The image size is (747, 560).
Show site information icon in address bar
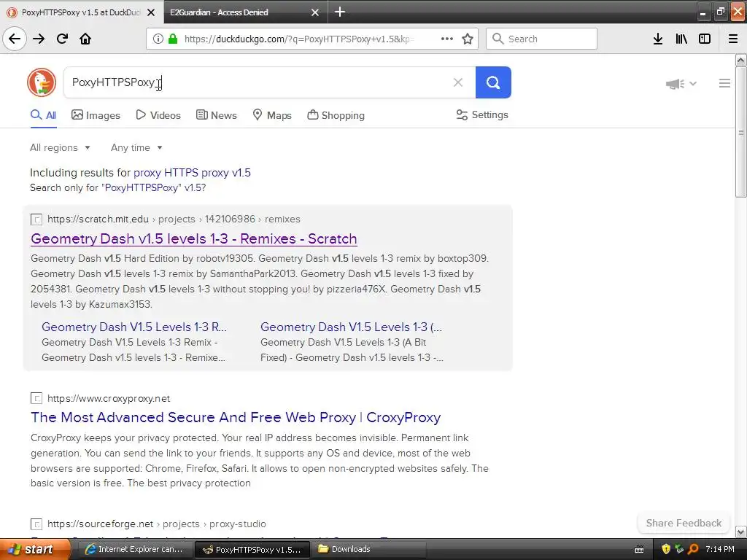click(158, 39)
